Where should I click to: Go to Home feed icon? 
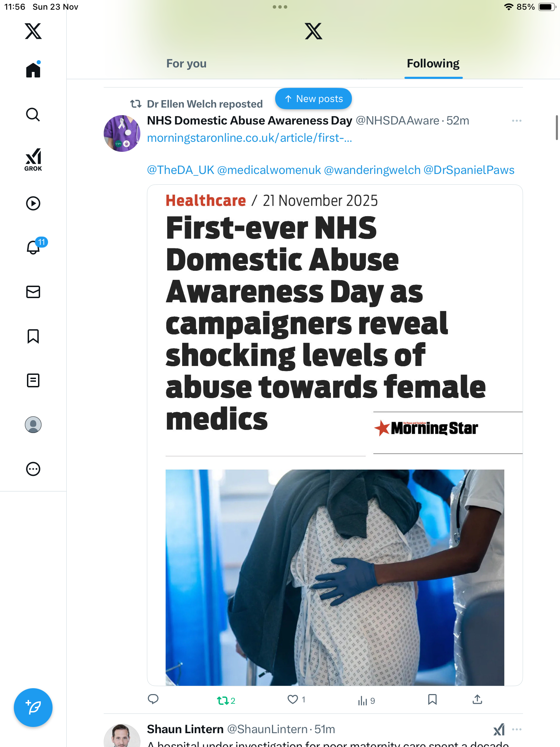[33, 70]
